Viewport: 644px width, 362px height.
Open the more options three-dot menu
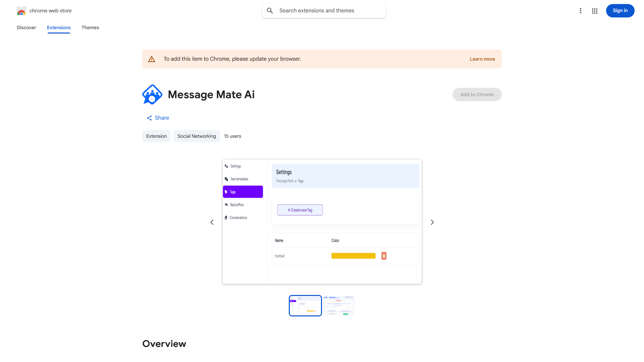click(x=581, y=11)
